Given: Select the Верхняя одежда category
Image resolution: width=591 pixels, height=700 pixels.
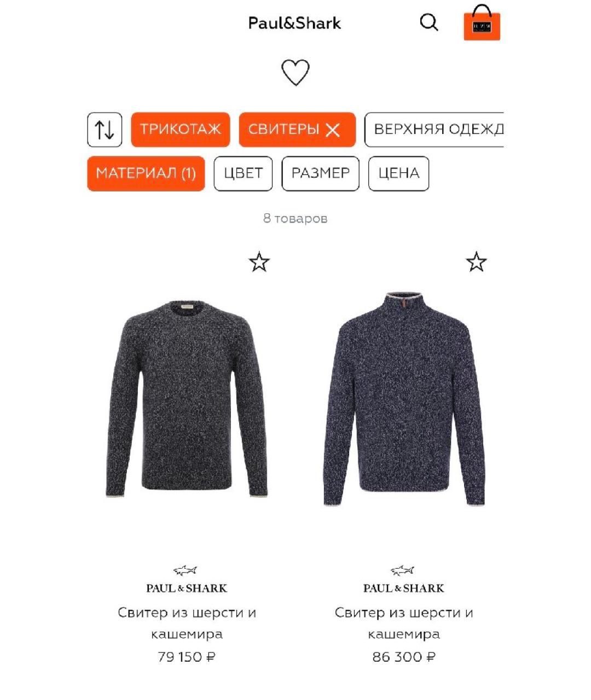Looking at the screenshot, I should [434, 130].
